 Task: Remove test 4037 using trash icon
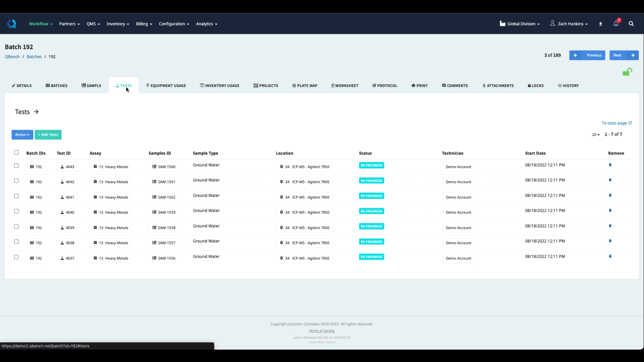(610, 256)
